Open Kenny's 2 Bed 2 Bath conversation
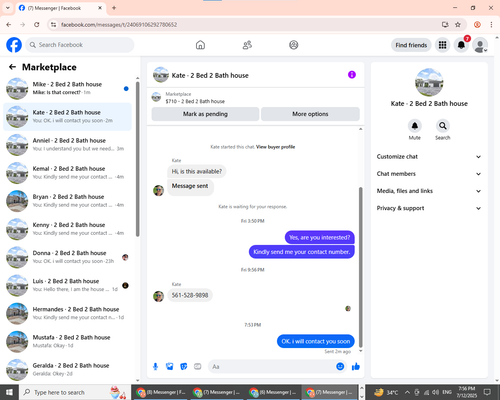 (x=67, y=229)
